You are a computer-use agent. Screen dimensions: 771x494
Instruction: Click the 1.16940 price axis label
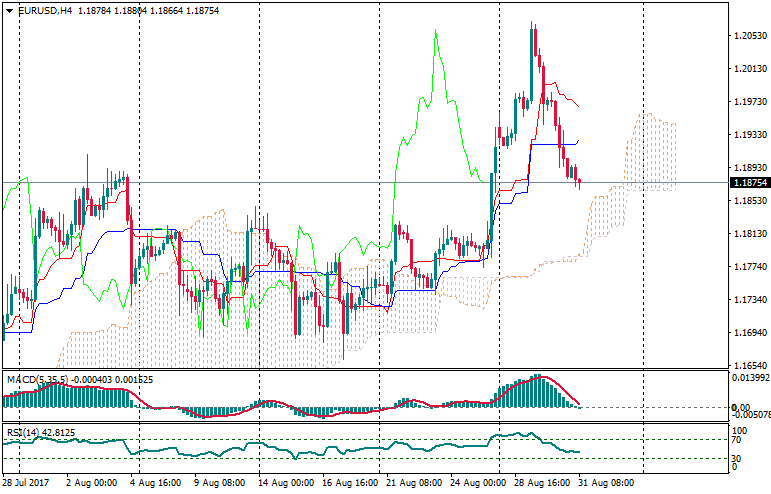(750, 333)
